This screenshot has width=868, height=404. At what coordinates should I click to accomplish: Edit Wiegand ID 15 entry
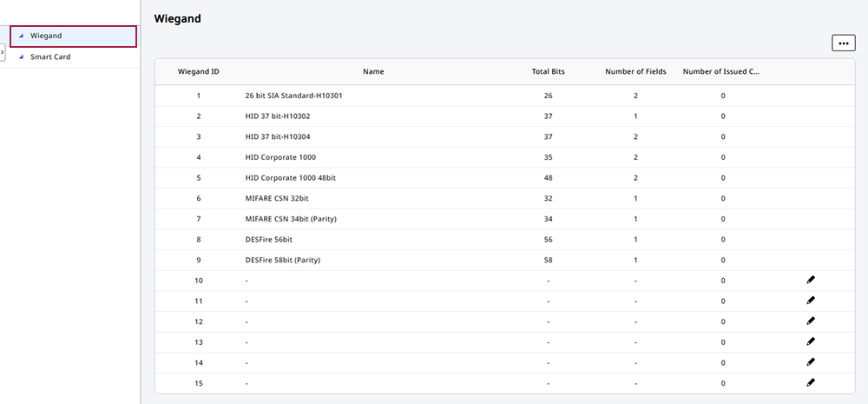(810, 382)
